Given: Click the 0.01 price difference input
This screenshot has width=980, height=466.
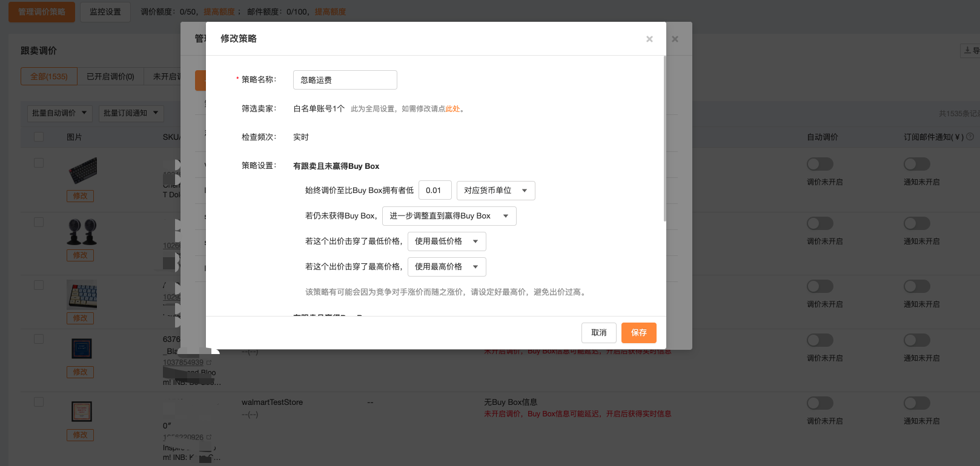Looking at the screenshot, I should click(x=434, y=191).
